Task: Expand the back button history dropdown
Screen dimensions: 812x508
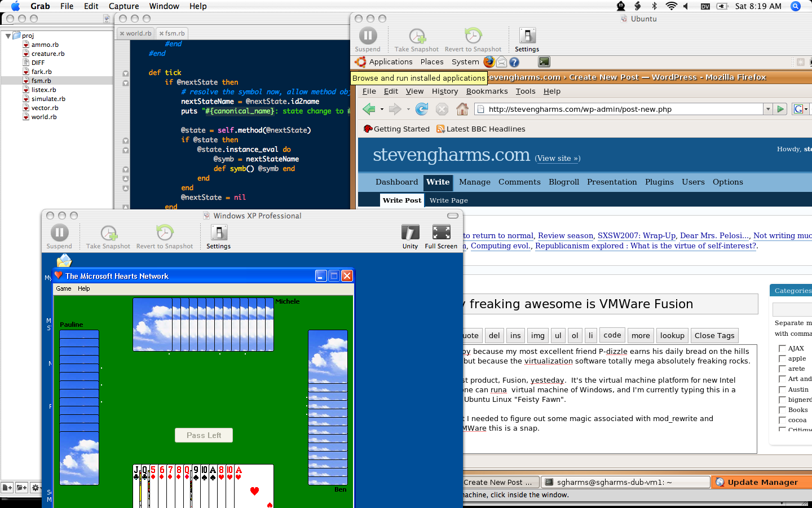Action: 382,110
